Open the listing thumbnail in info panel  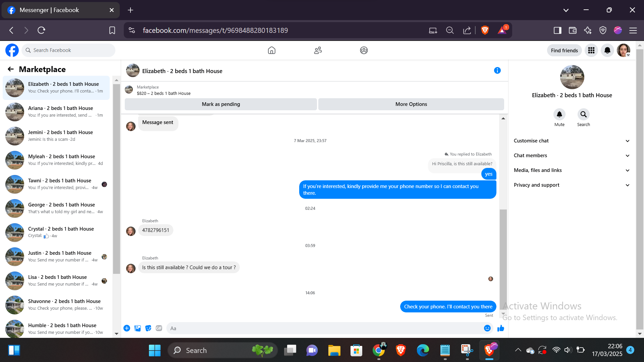[572, 77]
